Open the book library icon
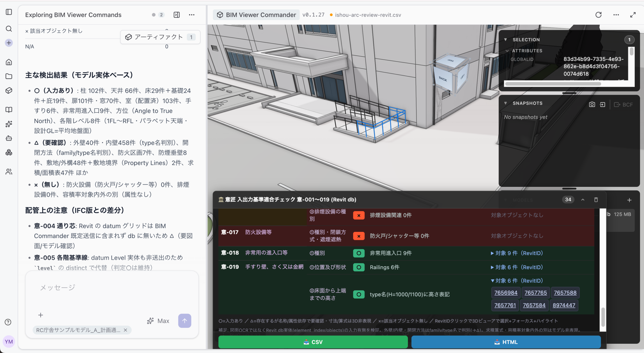Image resolution: width=644 pixels, height=353 pixels. tap(9, 110)
